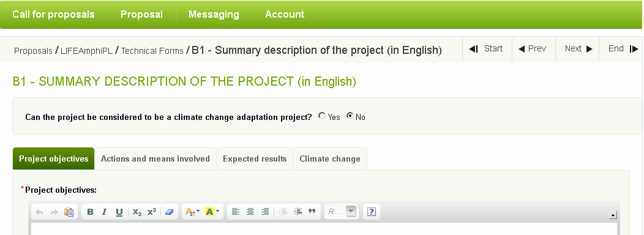Switch to Actions and means involved tab

(155, 159)
